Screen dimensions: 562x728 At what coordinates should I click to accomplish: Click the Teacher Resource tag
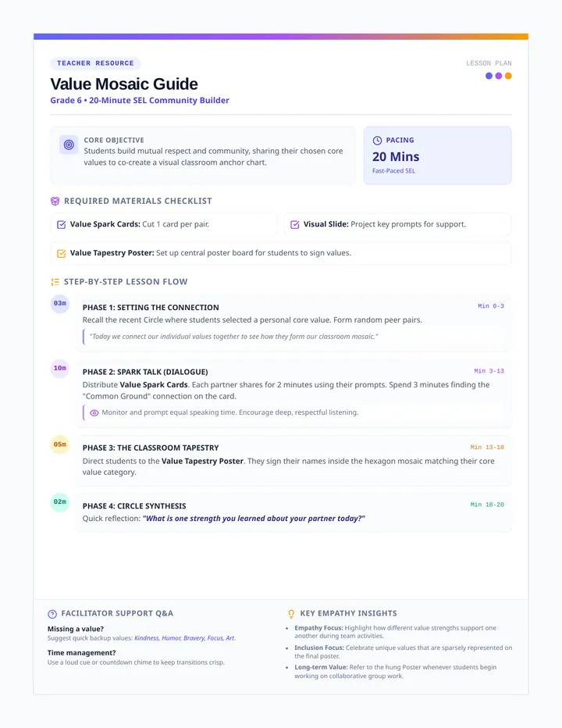point(95,63)
